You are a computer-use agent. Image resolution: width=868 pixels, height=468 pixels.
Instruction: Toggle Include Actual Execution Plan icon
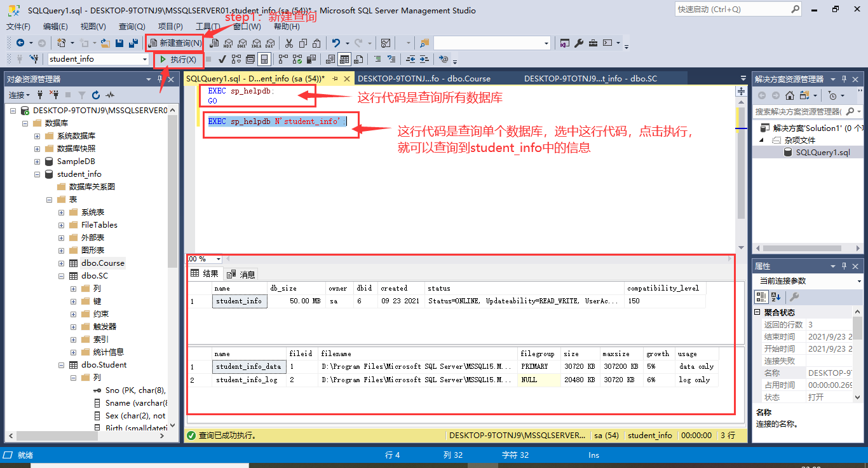(283, 59)
